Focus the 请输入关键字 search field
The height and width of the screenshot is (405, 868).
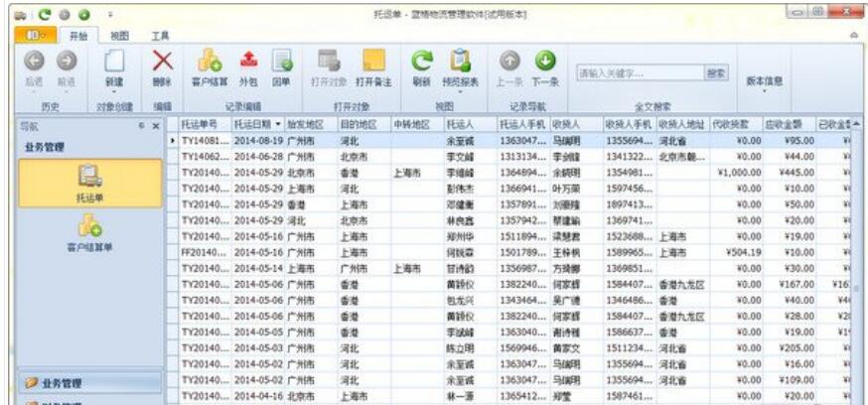coord(640,73)
